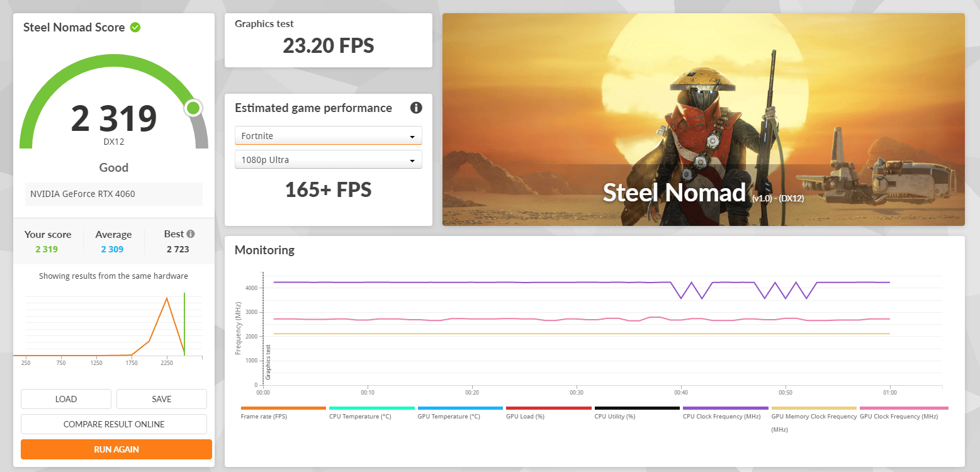The image size is (980, 472).
Task: Toggle CPU Utility (%) legend entry
Action: [x=615, y=417]
